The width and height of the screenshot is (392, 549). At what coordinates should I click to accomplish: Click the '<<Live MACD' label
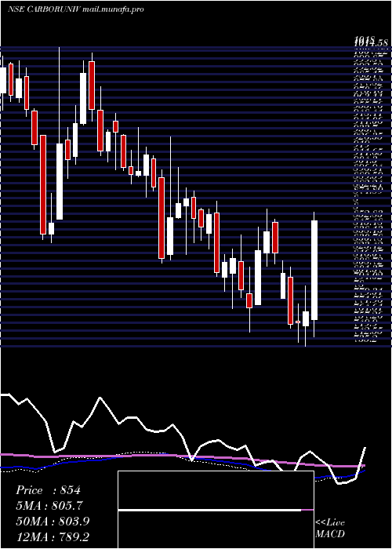(x=330, y=529)
